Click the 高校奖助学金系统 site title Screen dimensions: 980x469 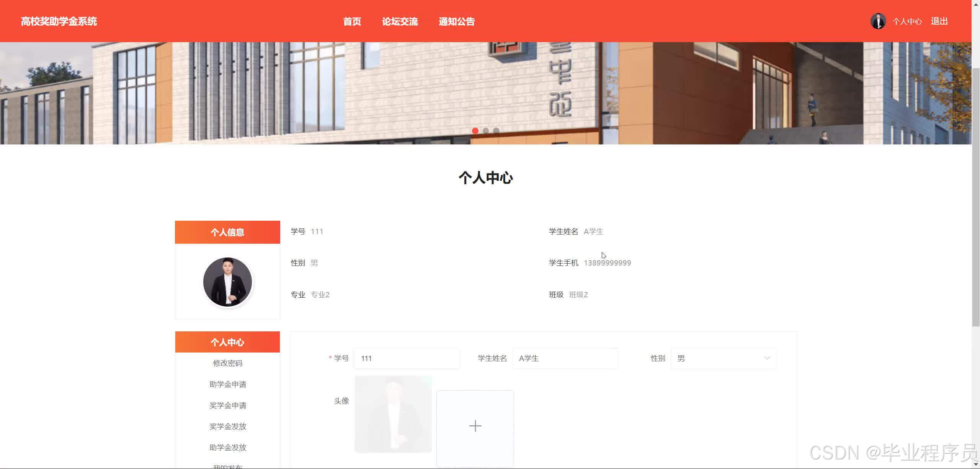pyautogui.click(x=59, y=21)
